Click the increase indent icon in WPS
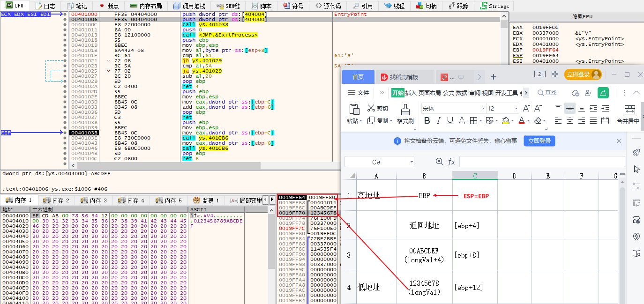The image size is (644, 304). (605, 108)
